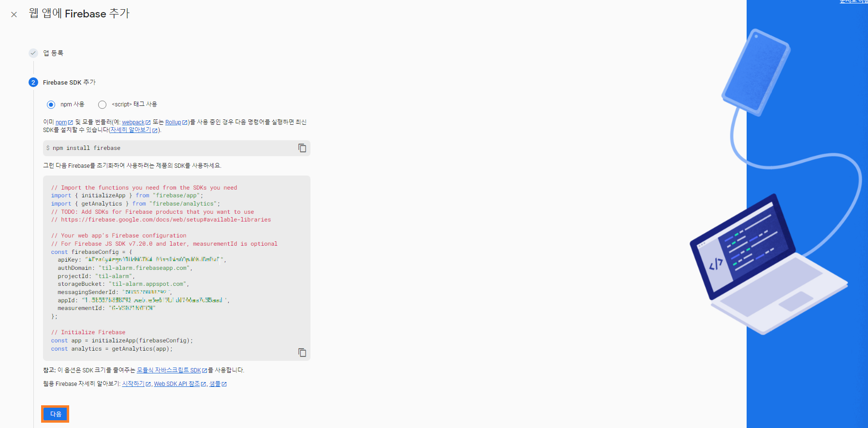Open the webpack link

(x=133, y=122)
